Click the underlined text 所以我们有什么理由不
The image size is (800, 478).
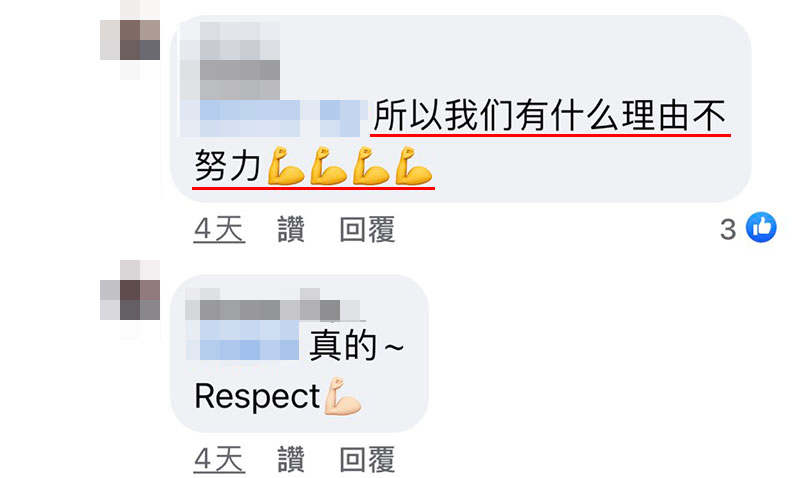pos(550,116)
